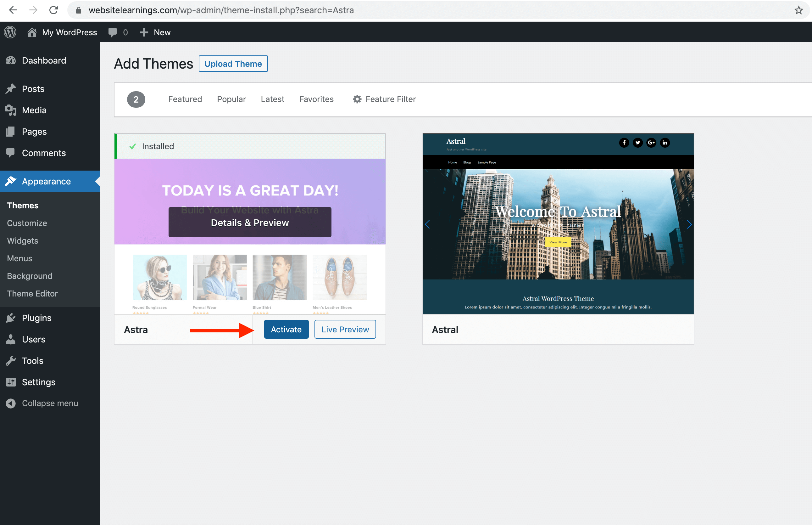
Task: Click the Plugins plug icon
Action: pyautogui.click(x=11, y=318)
